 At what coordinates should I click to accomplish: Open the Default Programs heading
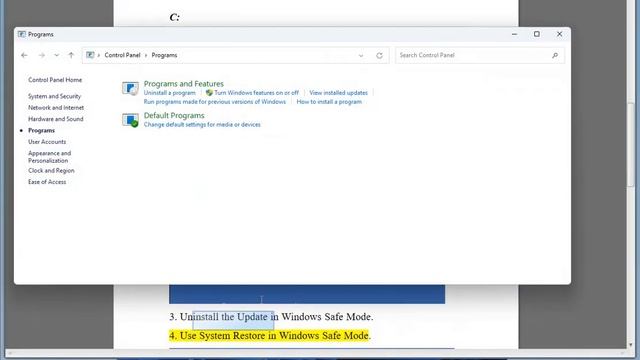174,116
